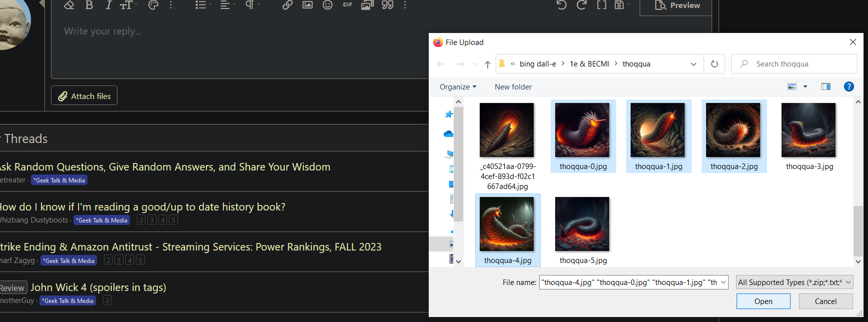Viewport: 868px width, 322px height.
Task: Click New folder in the dialog toolbar
Action: 513,87
